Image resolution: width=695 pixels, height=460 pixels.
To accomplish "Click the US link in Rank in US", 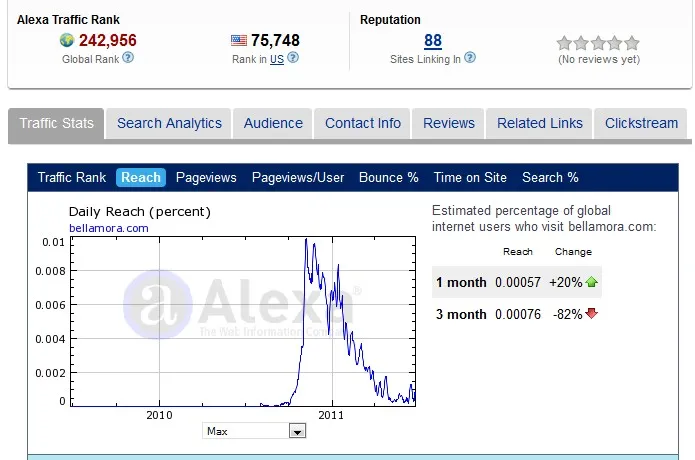I will point(277,59).
